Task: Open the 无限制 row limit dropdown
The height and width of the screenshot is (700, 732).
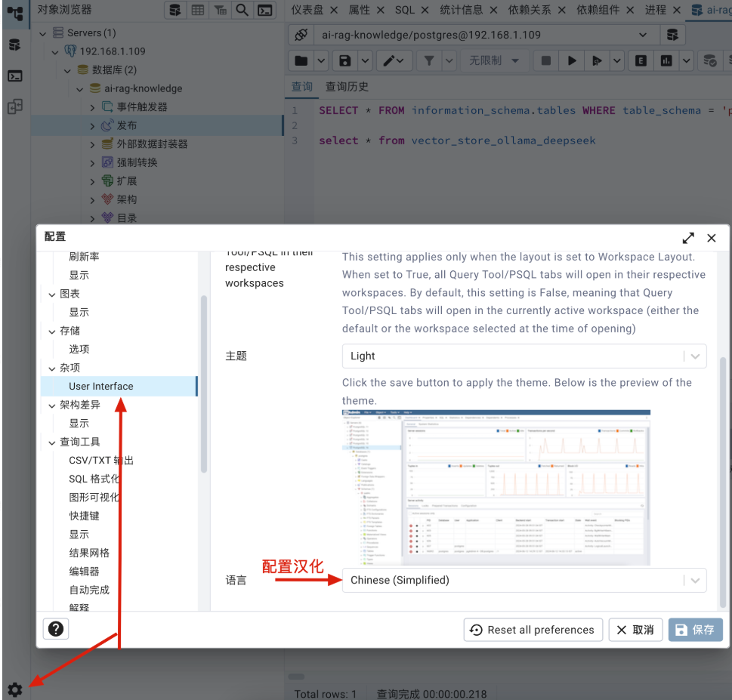Action: (494, 60)
